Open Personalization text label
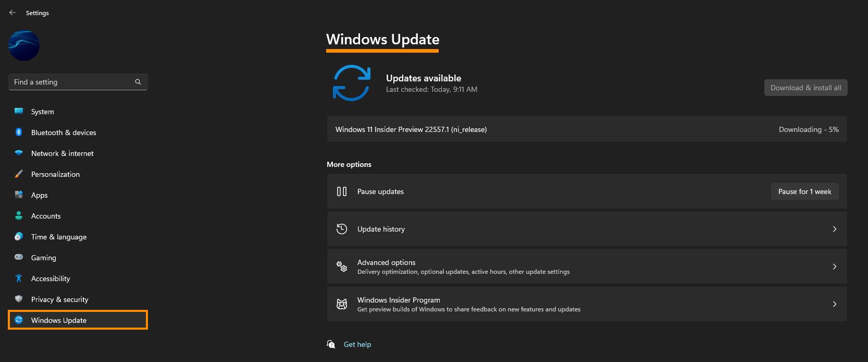The image size is (868, 362). click(x=56, y=174)
